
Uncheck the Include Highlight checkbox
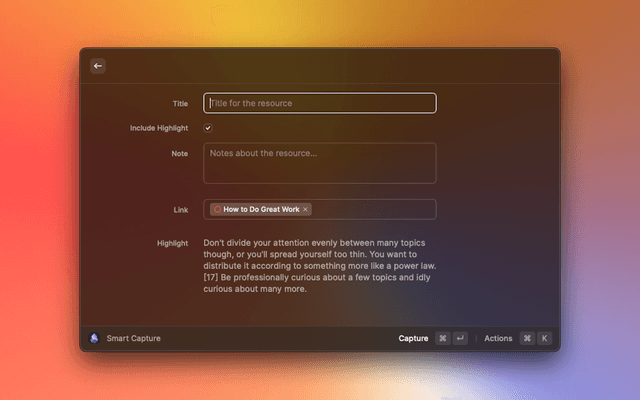(208, 128)
